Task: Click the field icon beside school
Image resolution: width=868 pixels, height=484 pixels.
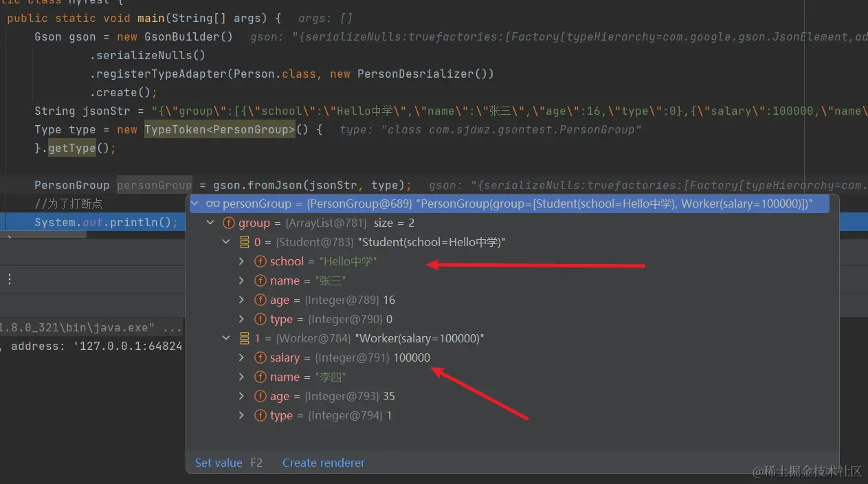Action: coord(260,261)
